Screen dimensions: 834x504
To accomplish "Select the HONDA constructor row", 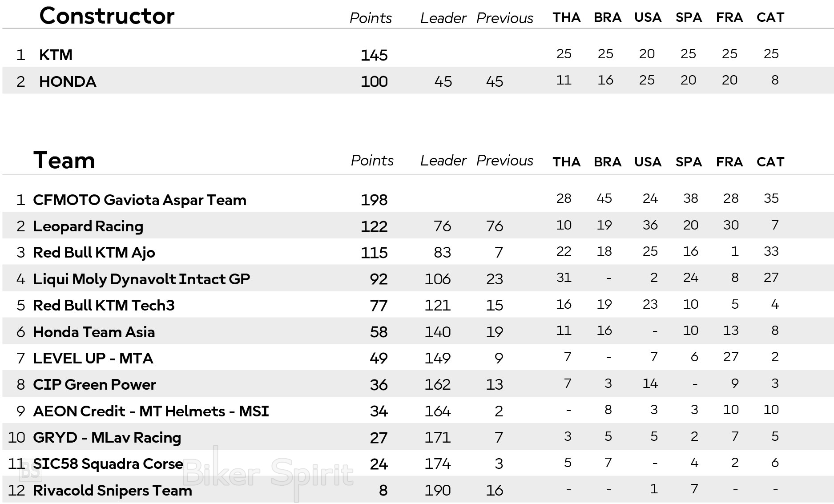I will [x=418, y=81].
